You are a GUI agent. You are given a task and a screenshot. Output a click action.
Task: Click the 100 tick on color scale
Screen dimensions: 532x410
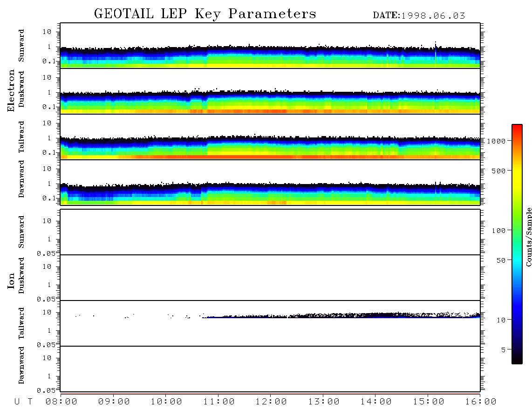(498, 231)
